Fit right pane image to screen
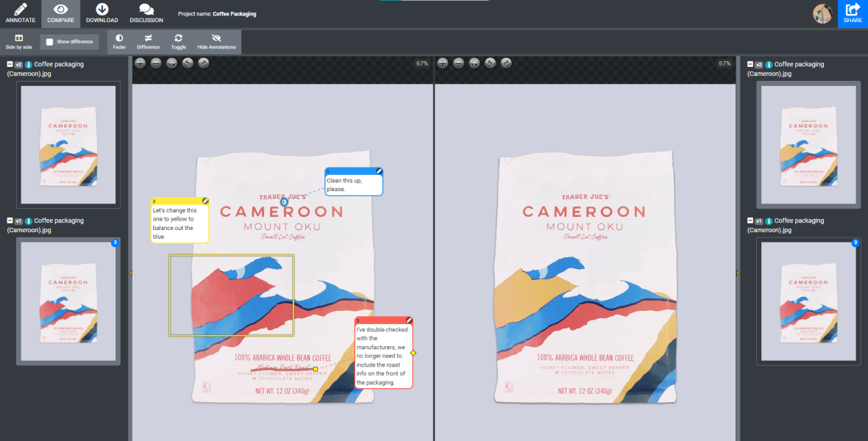 point(474,63)
